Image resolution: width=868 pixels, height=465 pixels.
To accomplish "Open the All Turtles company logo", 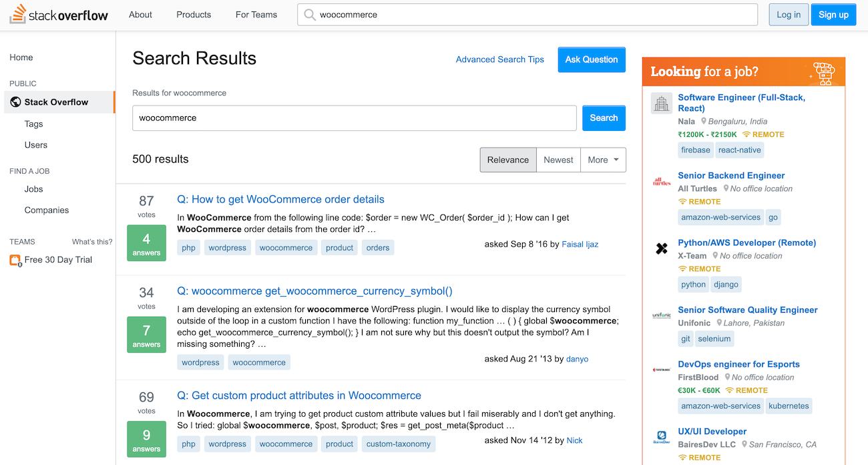I will (662, 181).
